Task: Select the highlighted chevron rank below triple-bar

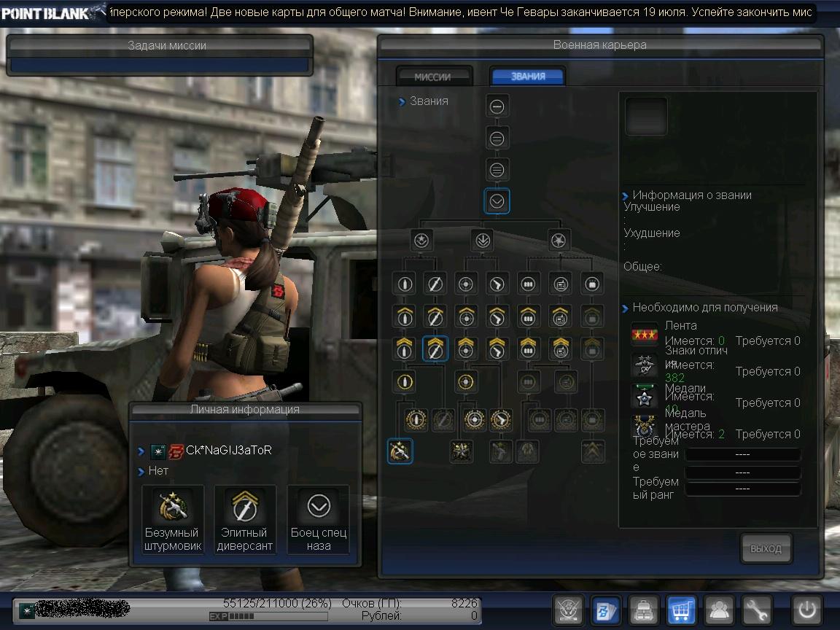Action: 497,201
